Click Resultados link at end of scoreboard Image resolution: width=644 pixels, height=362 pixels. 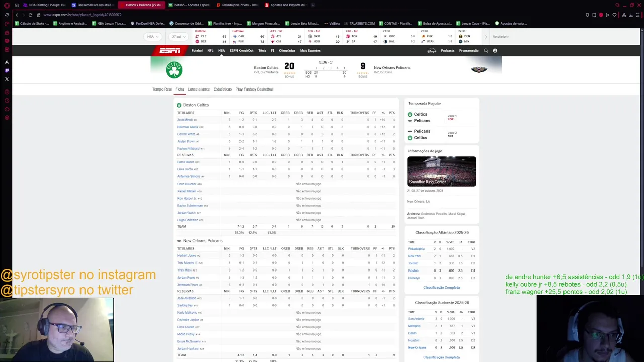click(501, 37)
